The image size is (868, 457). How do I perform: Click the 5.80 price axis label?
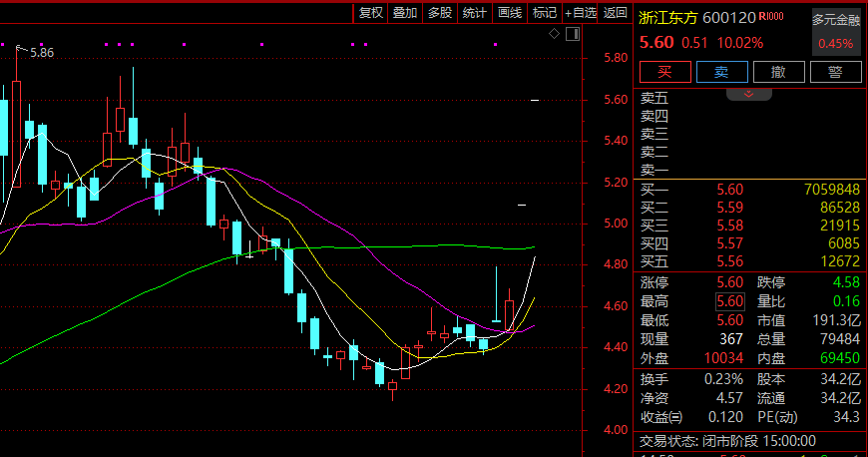click(x=616, y=58)
